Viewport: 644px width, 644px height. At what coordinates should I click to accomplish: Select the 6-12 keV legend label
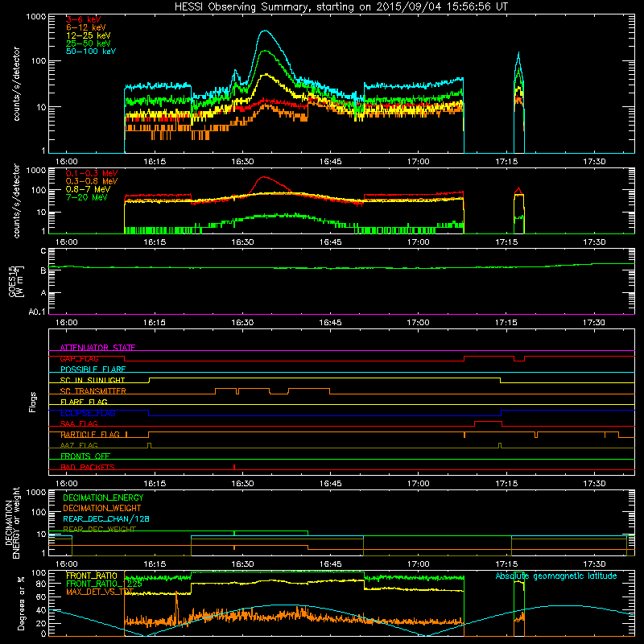coord(86,27)
